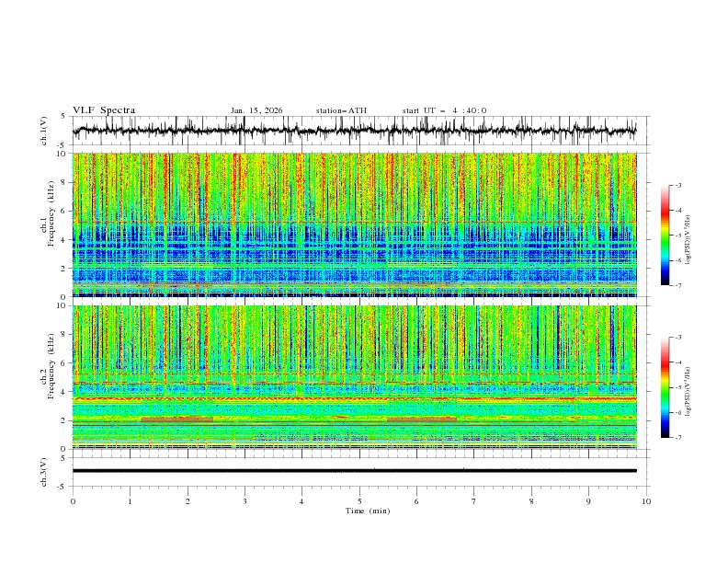Click the red band near 3.5 kHz in ch.2
The image size is (728, 563).
[x=354, y=398]
